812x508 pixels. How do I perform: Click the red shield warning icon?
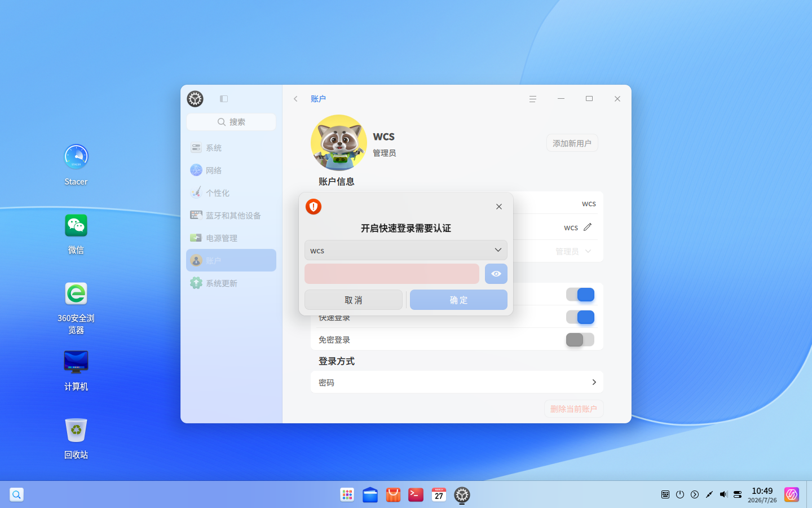click(314, 207)
